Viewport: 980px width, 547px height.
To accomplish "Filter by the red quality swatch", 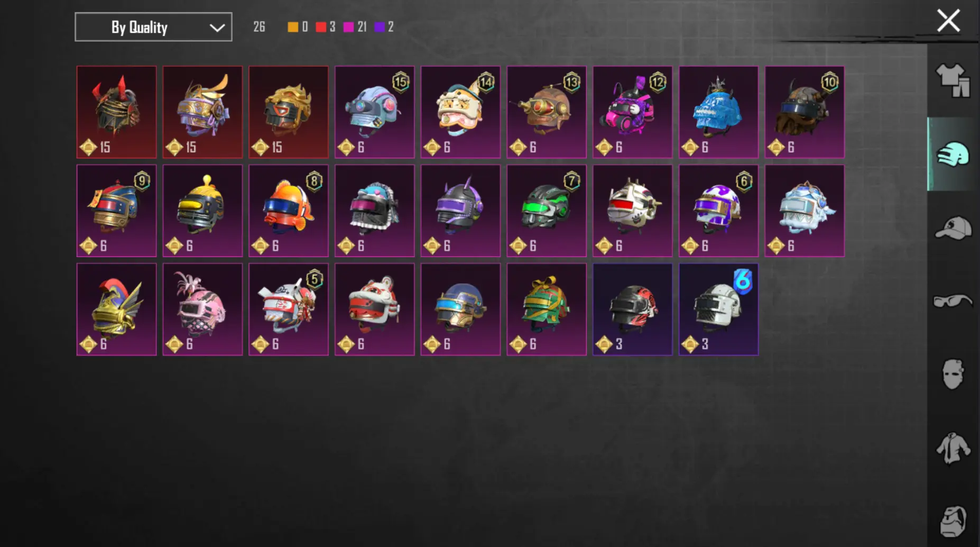I will click(x=321, y=27).
